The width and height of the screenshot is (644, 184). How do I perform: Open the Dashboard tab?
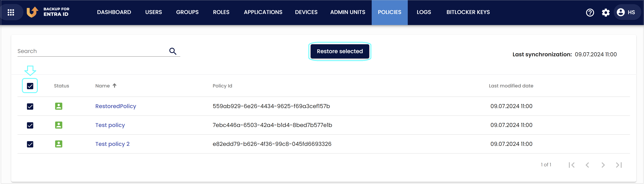click(114, 12)
